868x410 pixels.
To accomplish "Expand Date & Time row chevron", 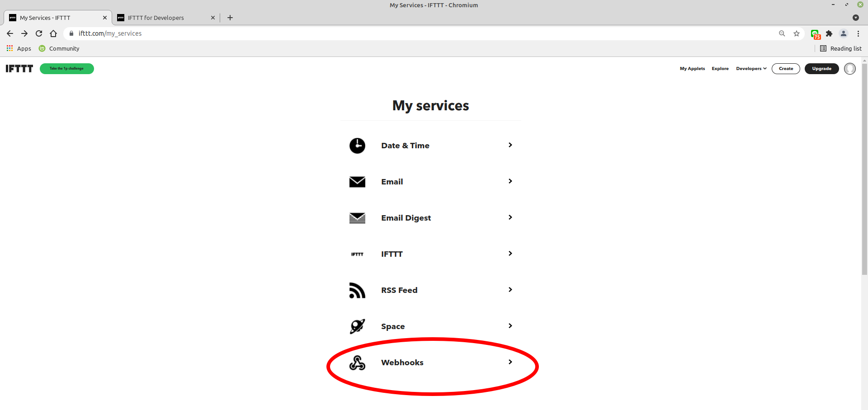I will (510, 145).
